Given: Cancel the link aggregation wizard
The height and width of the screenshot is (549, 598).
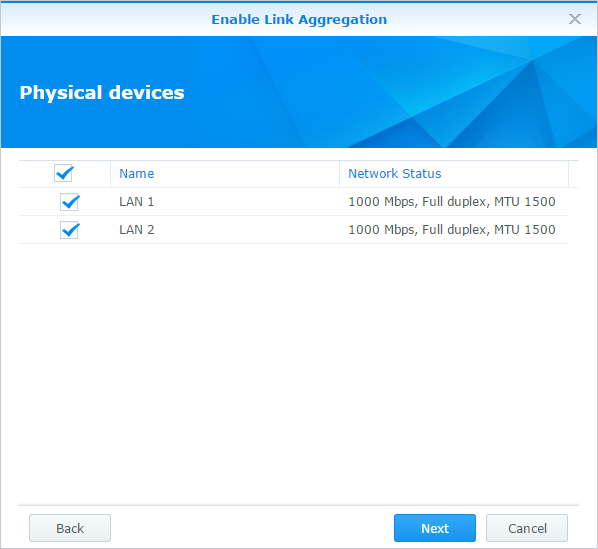Looking at the screenshot, I should point(527,528).
